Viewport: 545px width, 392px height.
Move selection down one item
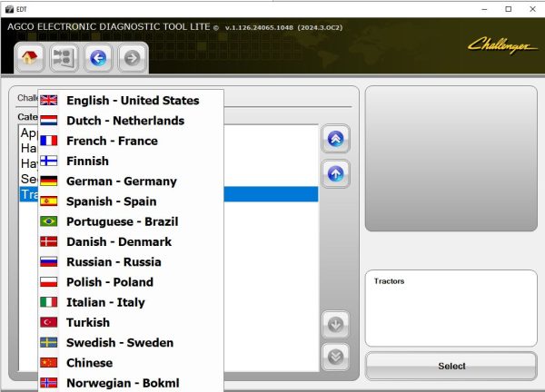(x=335, y=325)
